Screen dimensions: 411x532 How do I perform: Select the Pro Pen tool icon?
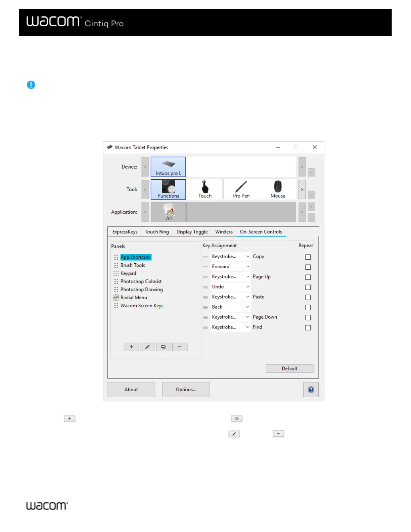point(241,189)
